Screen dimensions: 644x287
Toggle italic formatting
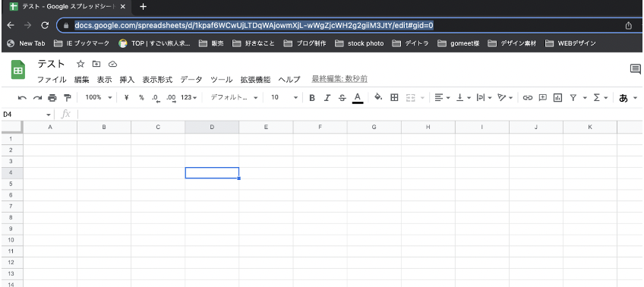click(327, 98)
